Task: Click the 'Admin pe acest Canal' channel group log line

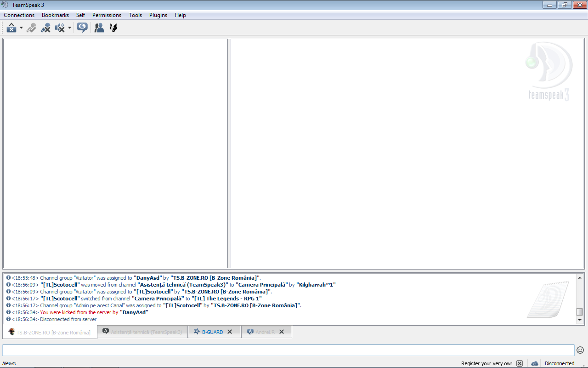Action: point(154,305)
